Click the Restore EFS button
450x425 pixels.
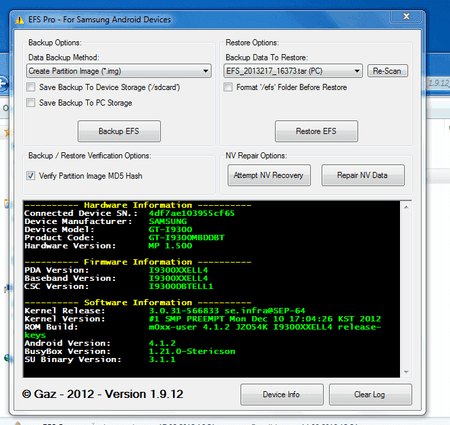(x=316, y=131)
